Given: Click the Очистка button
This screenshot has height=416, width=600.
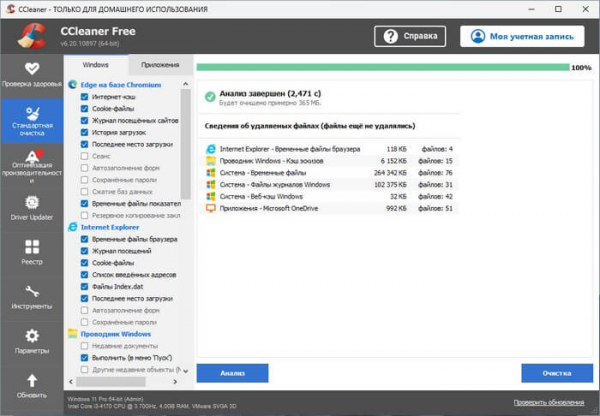Looking at the screenshot, I should pos(557,373).
